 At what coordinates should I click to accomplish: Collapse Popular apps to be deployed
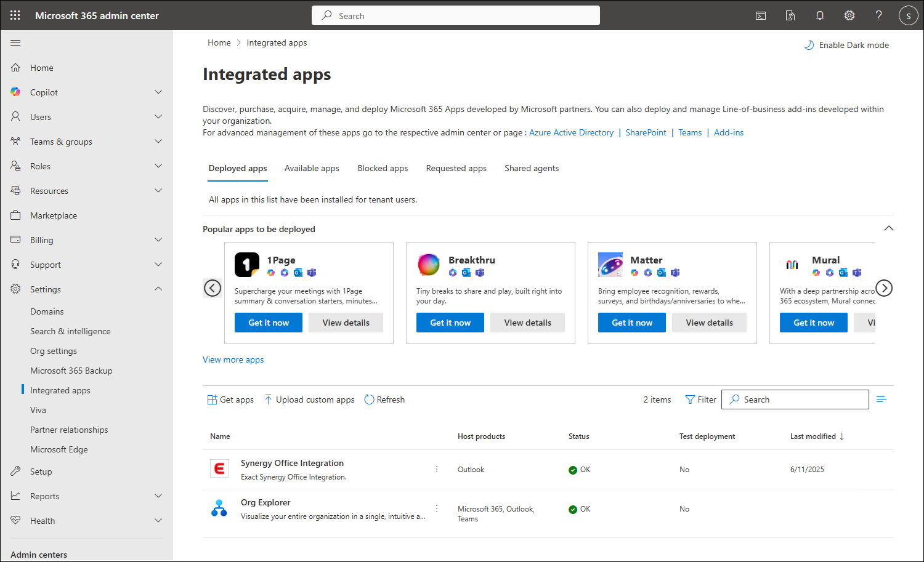pyautogui.click(x=888, y=228)
